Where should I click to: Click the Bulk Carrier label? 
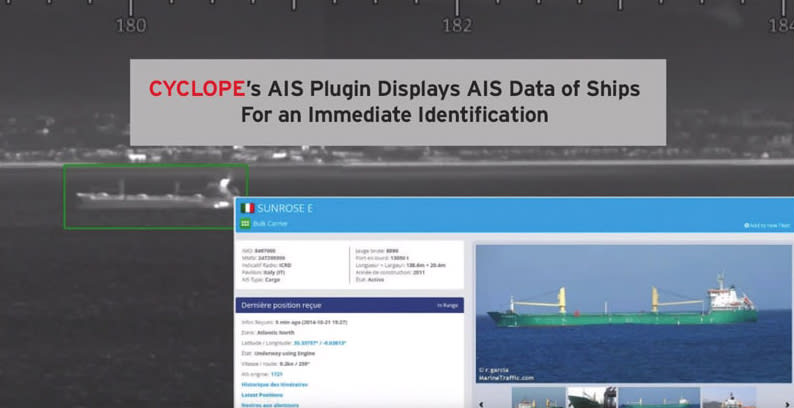tap(270, 223)
